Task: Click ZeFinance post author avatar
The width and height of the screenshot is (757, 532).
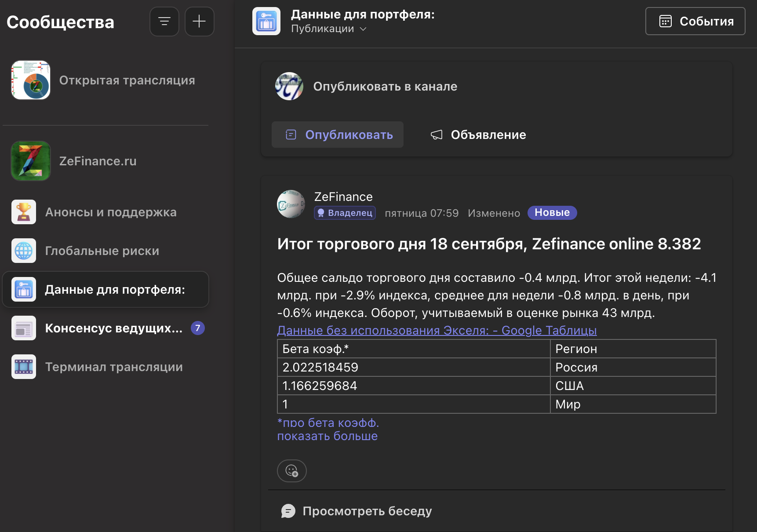Action: [291, 204]
